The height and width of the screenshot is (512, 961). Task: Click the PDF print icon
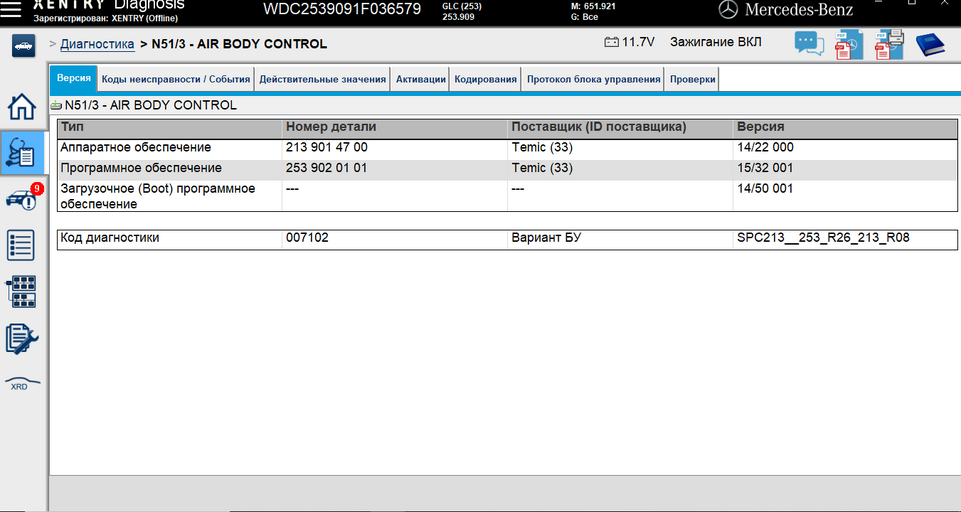(x=889, y=45)
